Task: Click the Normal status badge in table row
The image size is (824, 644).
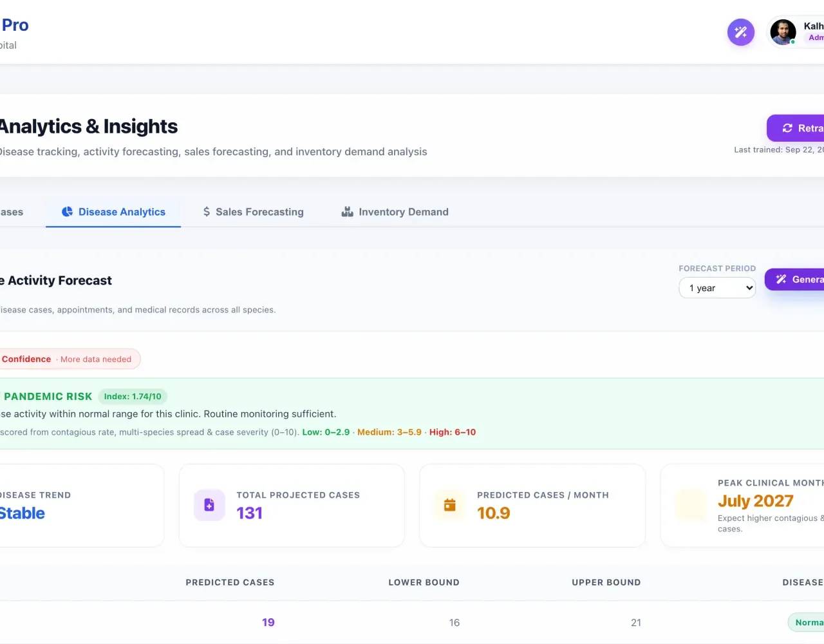Action: pos(806,623)
